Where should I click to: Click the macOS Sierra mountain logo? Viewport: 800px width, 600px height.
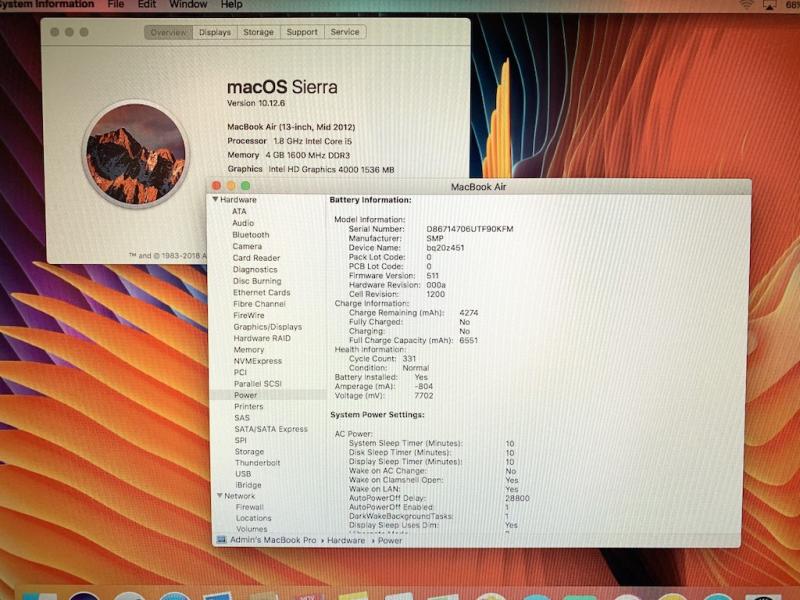(x=134, y=153)
